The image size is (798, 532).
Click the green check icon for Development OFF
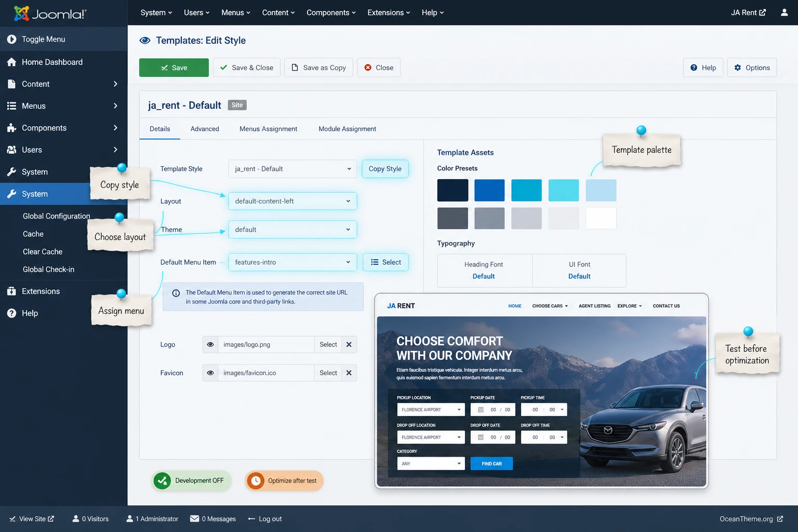click(x=162, y=481)
